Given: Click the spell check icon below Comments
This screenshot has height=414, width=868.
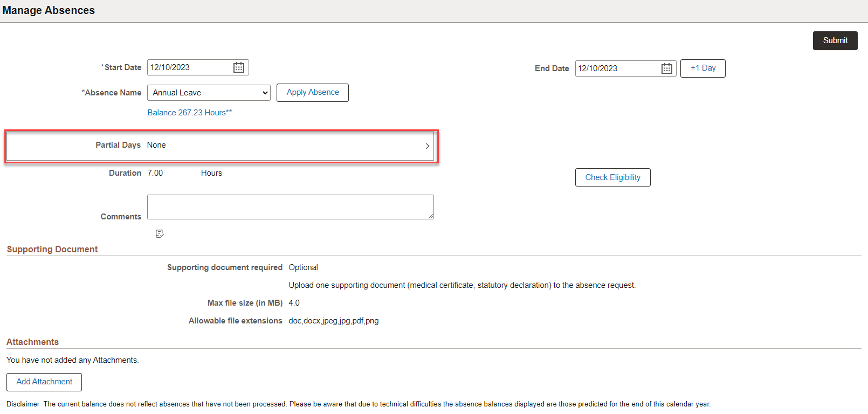Looking at the screenshot, I should (160, 233).
